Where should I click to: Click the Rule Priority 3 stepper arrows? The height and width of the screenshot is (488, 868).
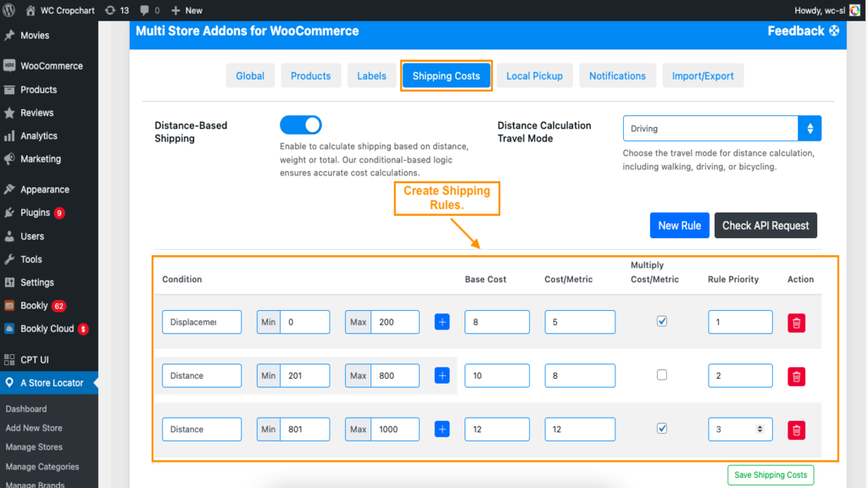[760, 430]
